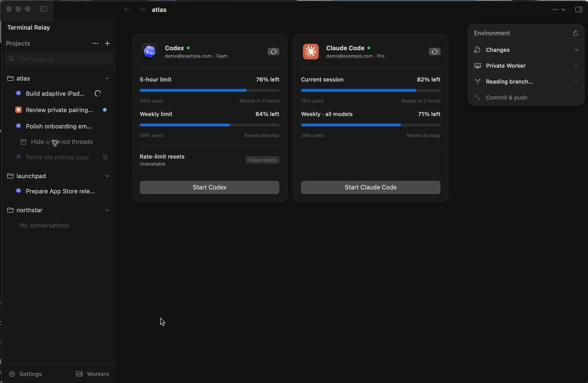Add a new project with plus icon

108,43
